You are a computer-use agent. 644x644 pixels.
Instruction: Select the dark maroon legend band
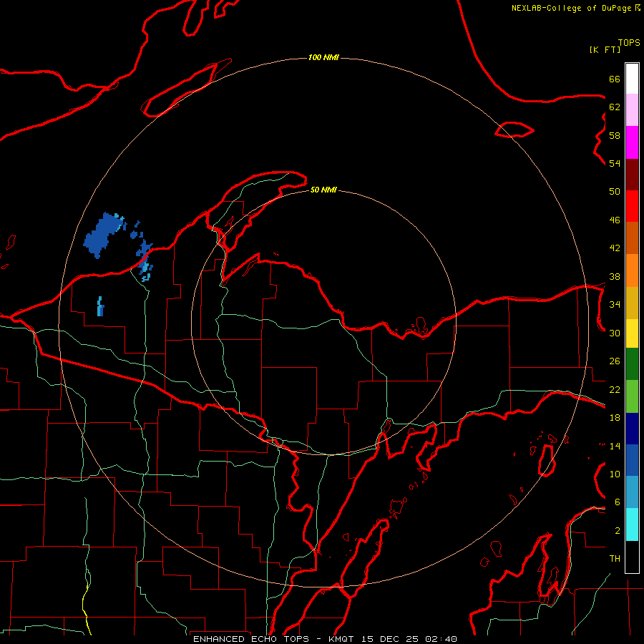[632, 175]
